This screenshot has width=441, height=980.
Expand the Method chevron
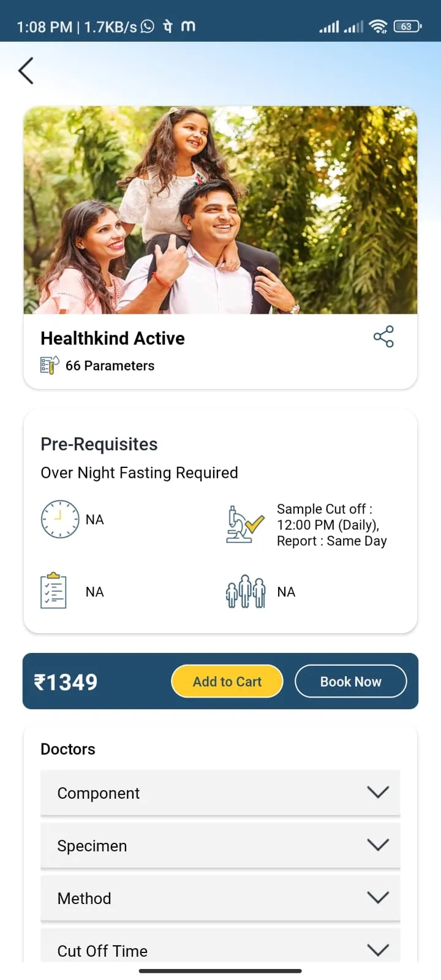[378, 897]
